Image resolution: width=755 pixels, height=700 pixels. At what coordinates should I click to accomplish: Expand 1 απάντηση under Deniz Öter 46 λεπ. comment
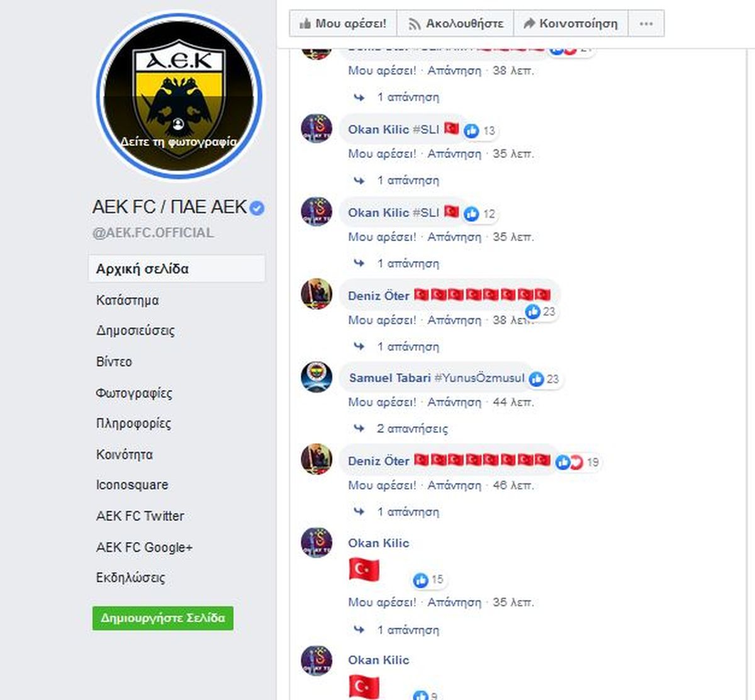[408, 512]
